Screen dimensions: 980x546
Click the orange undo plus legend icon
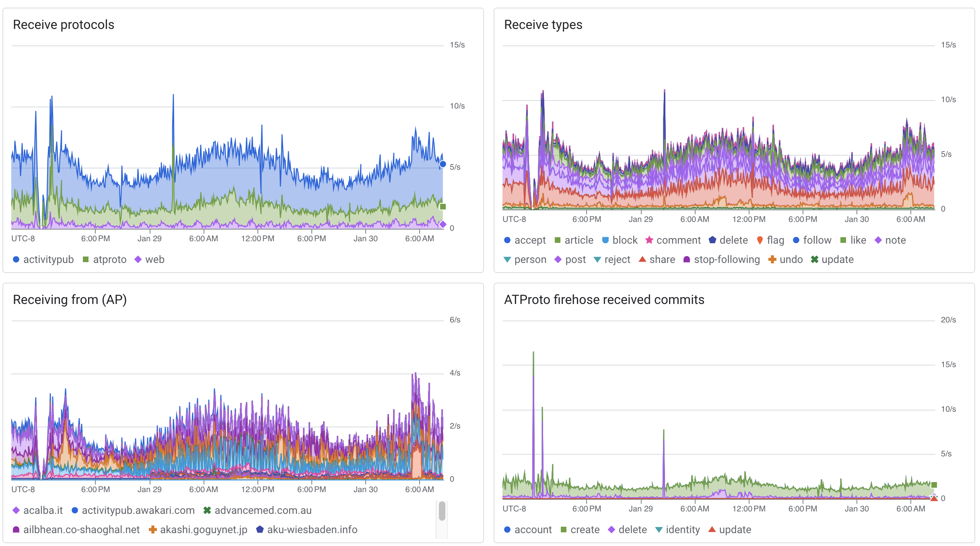point(772,260)
